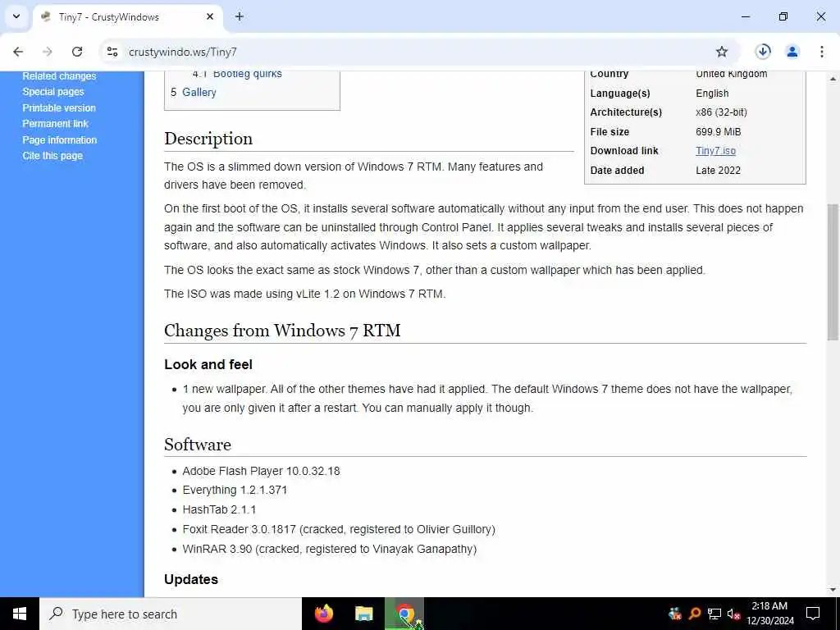The width and height of the screenshot is (840, 630).
Task: Click the taskbar search box
Action: [x=171, y=614]
